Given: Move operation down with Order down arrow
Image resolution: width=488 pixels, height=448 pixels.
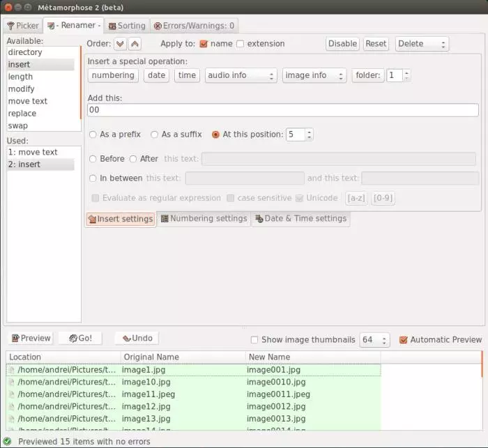Looking at the screenshot, I should (120, 44).
